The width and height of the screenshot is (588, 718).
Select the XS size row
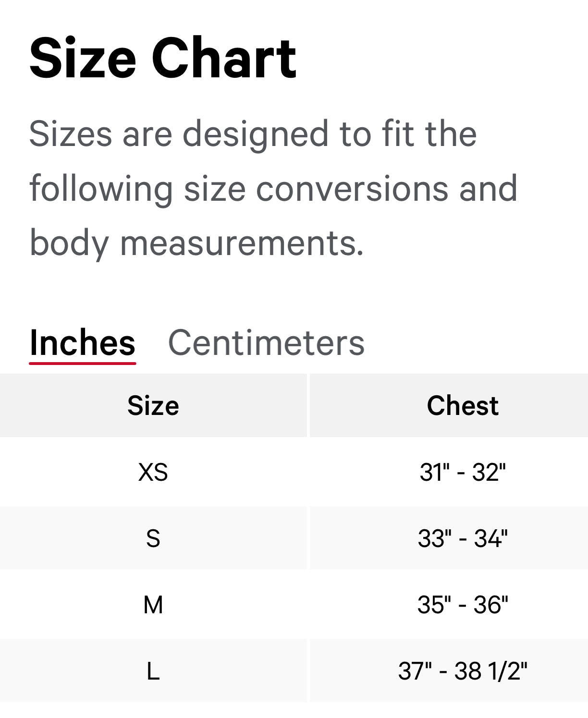152,472
